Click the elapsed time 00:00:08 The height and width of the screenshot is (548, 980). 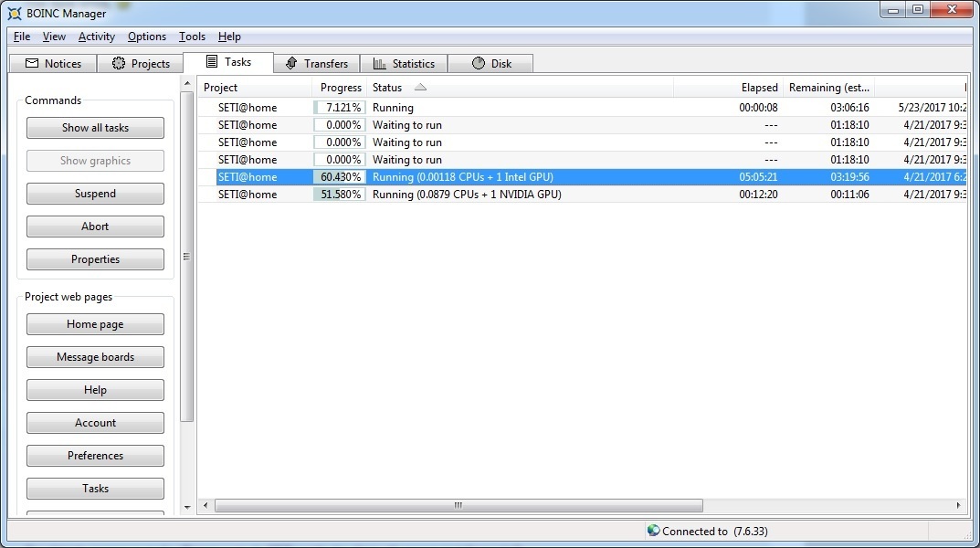[x=758, y=108]
